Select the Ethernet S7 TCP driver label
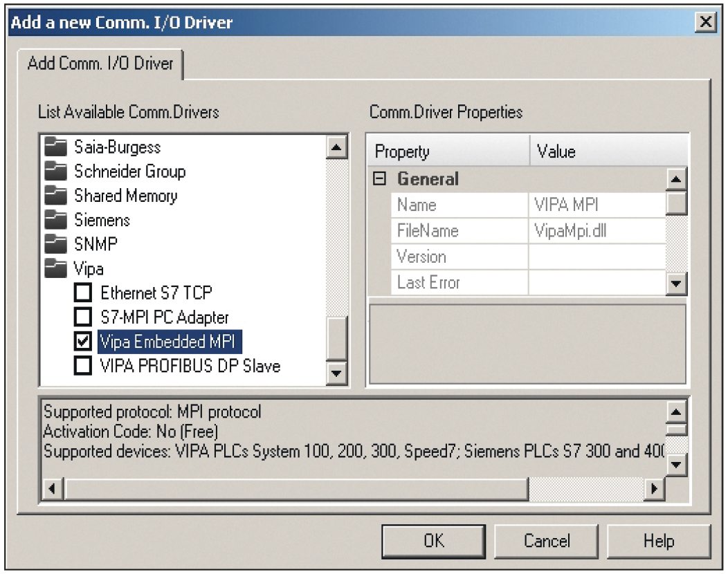This screenshot has width=728, height=574. (156, 293)
